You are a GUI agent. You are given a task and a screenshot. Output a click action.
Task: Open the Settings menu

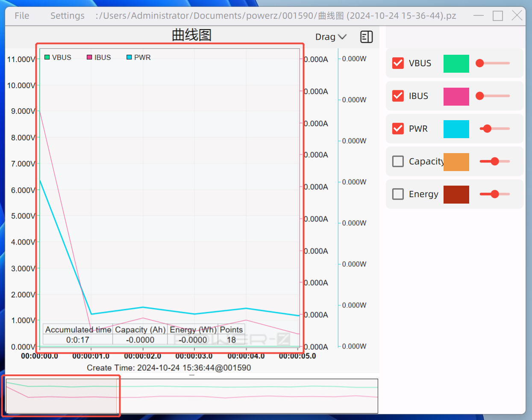67,16
